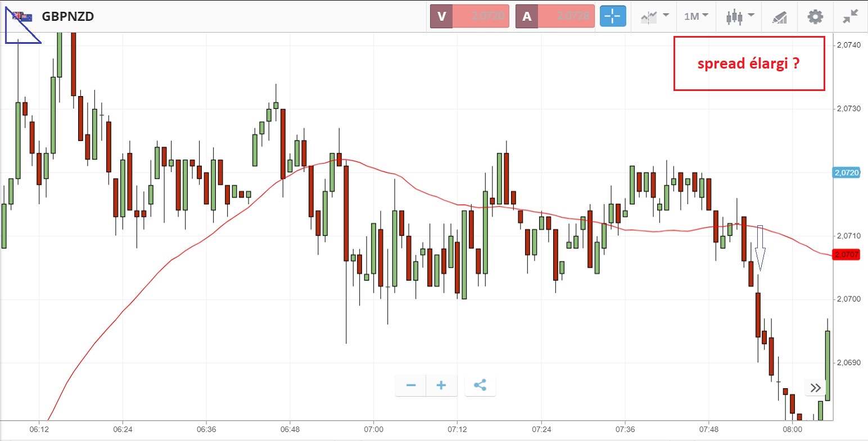Image resolution: width=868 pixels, height=441 pixels.
Task: Click the blue 2,0720 price label
Action: click(846, 172)
